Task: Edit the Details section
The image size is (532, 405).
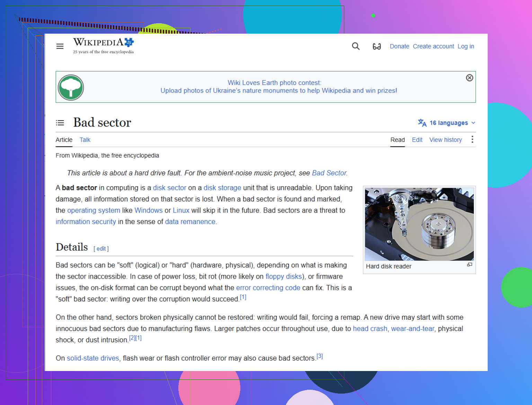Action: [101, 249]
